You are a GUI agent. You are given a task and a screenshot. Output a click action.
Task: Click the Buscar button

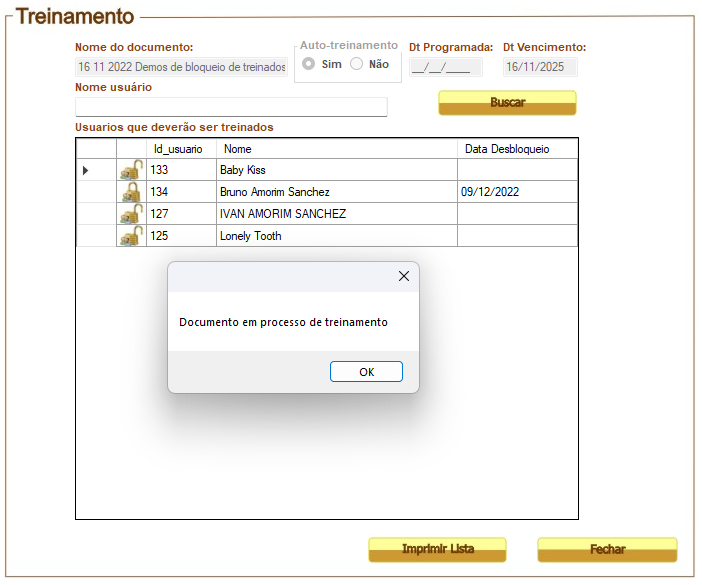pyautogui.click(x=507, y=102)
